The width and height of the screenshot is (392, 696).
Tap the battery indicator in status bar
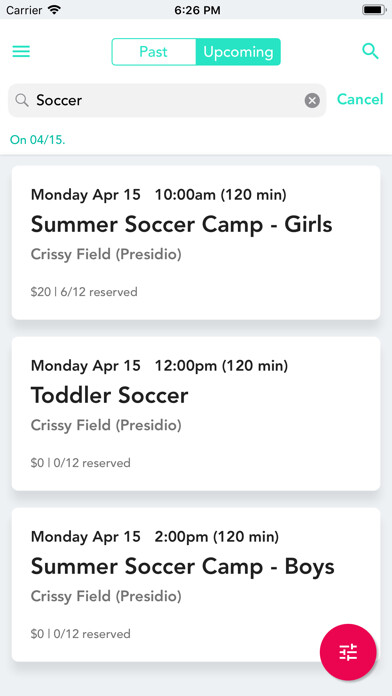[374, 10]
